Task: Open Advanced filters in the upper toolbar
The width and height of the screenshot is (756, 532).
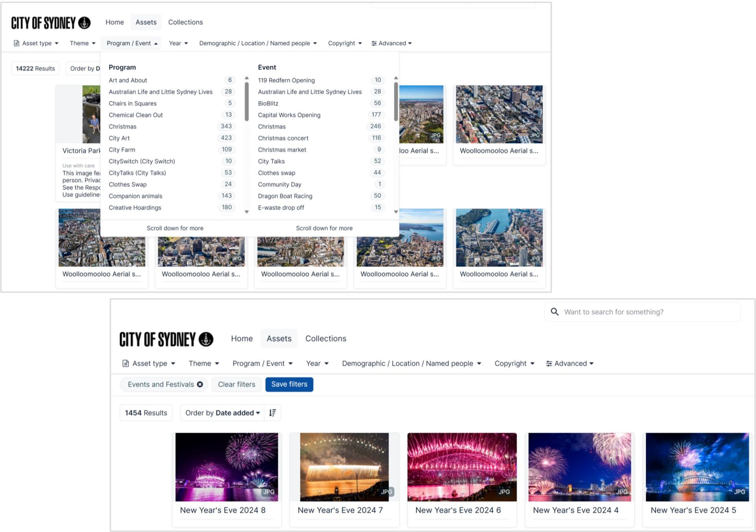Action: tap(391, 43)
